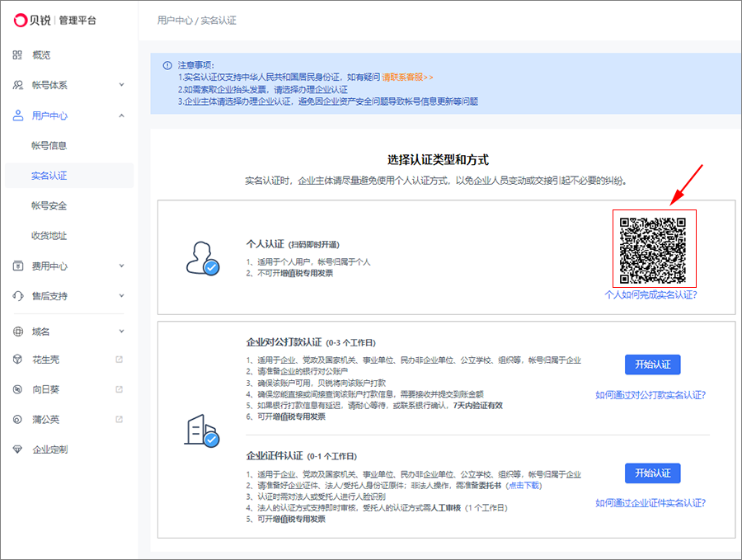
Task: Click 实名认证 in breadcrumb
Action: coord(218,21)
